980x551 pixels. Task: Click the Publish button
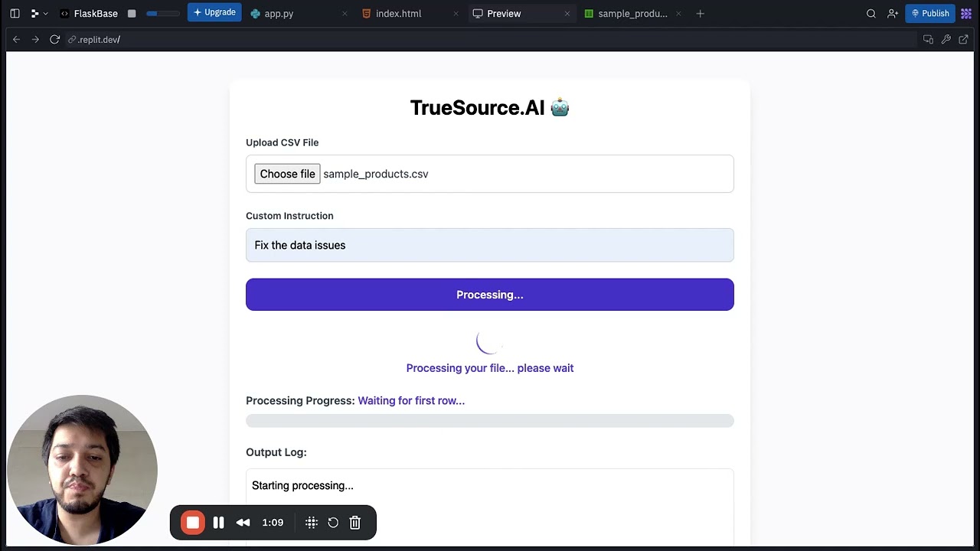tap(930, 13)
